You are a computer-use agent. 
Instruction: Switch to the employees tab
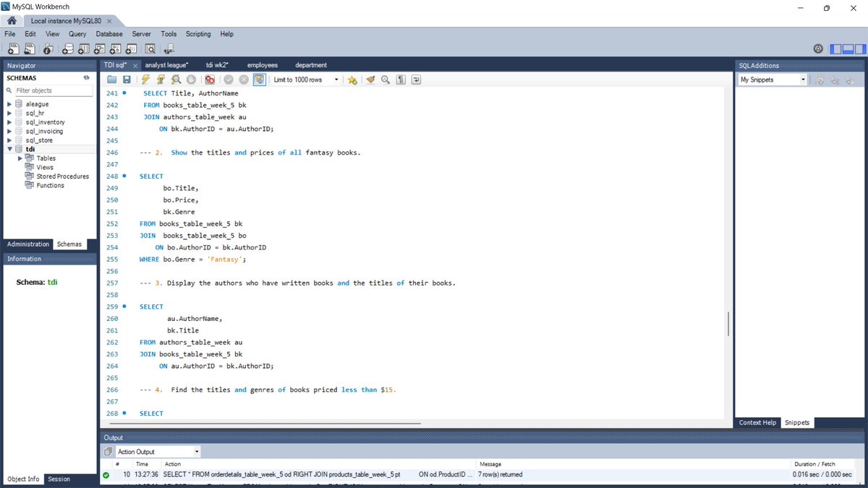(263, 65)
